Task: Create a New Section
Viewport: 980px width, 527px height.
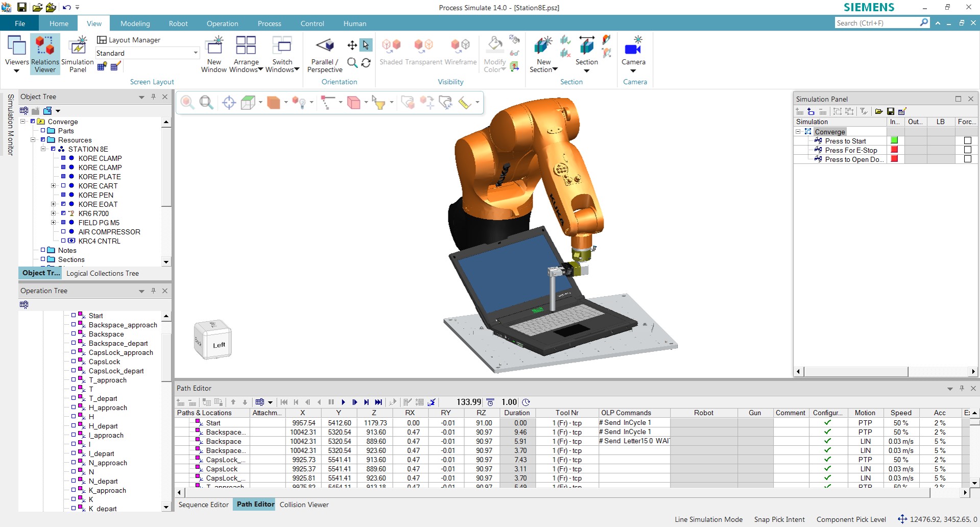Action: (x=543, y=54)
